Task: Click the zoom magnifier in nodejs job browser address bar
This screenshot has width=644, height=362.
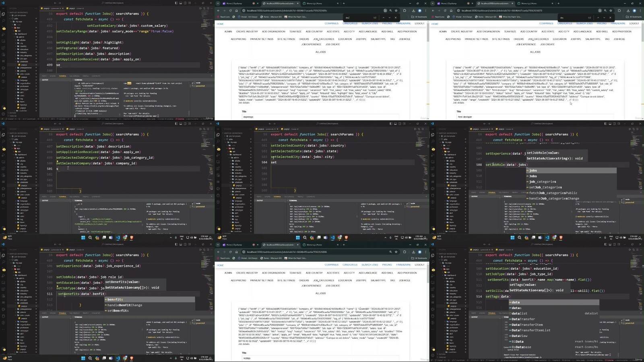Action: point(390,252)
